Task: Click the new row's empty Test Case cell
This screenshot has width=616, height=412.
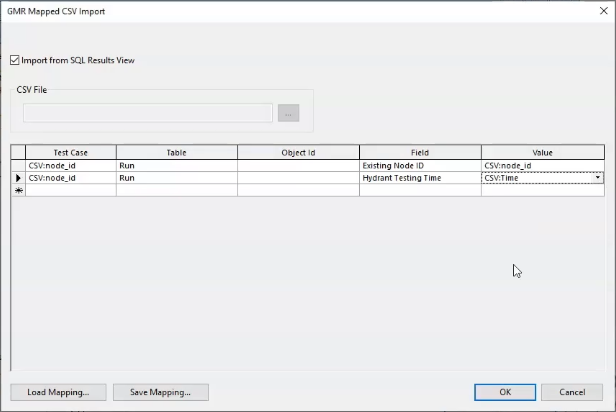Action: [71, 190]
